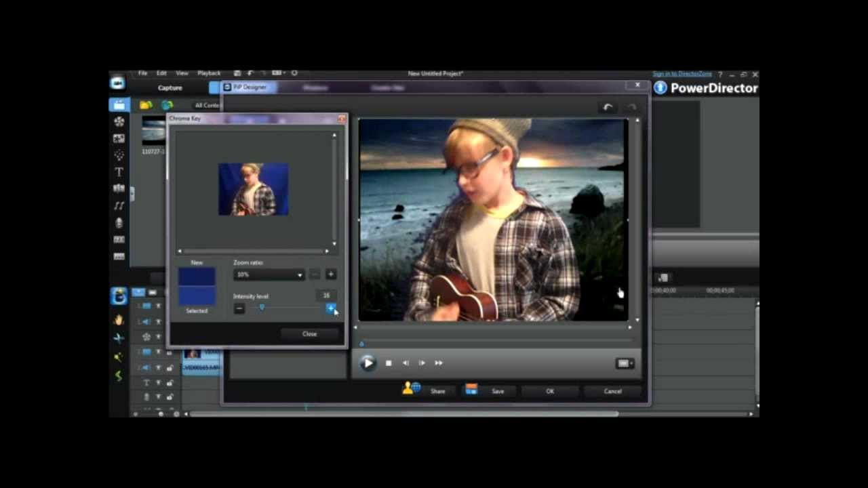Click OK in PiP Designer

[x=550, y=391]
